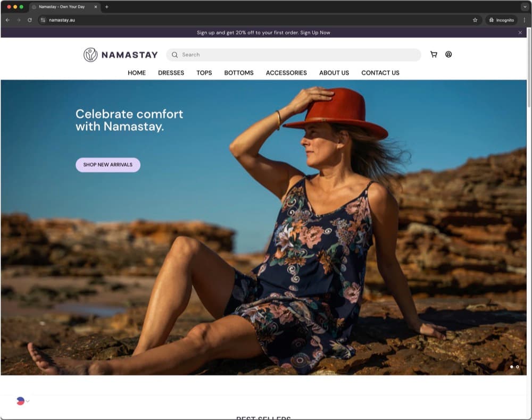
Task: Open the account profile icon
Action: point(448,55)
